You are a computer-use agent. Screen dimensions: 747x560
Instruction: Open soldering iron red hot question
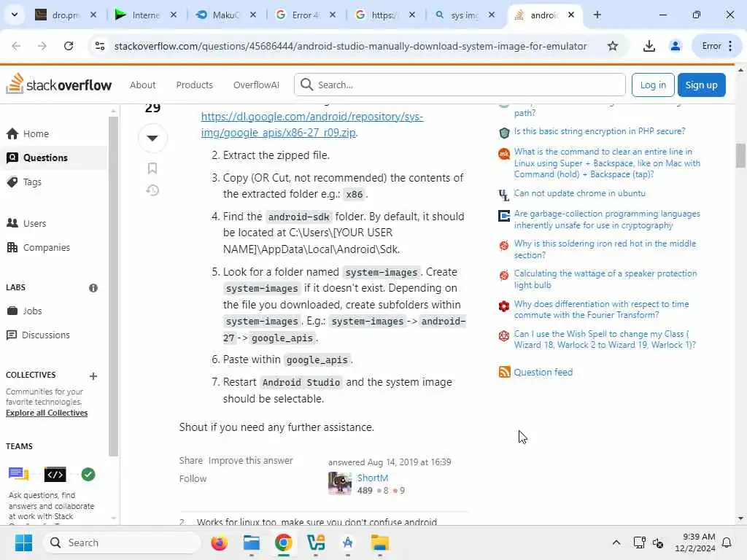(x=605, y=249)
